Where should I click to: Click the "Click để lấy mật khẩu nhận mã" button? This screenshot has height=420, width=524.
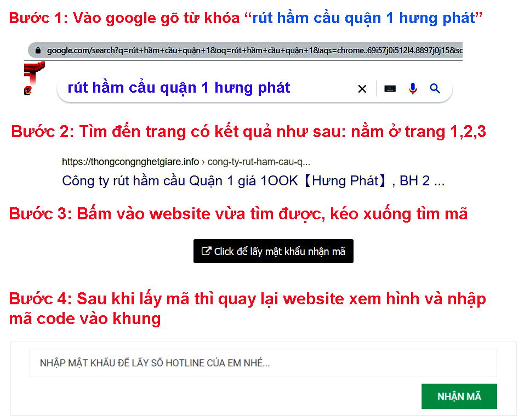pos(273,251)
